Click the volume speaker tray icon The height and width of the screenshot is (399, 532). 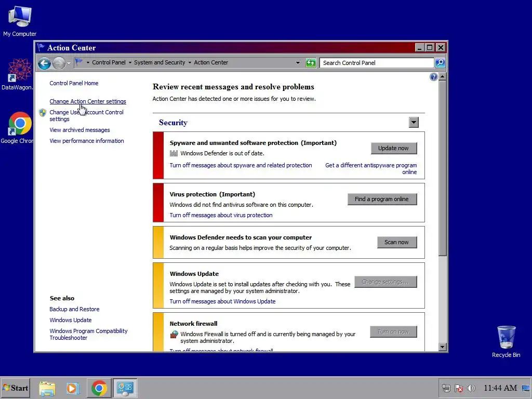[471, 388]
